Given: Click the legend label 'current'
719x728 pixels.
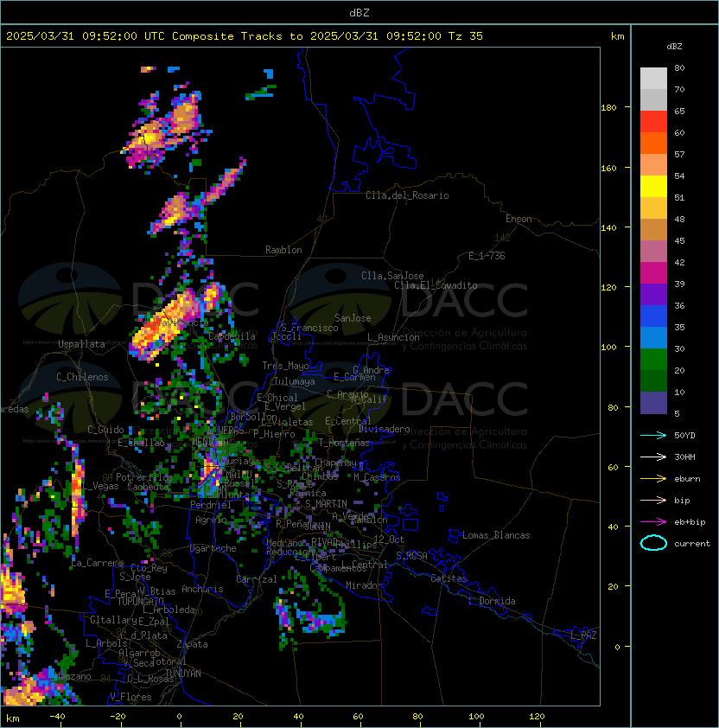Looking at the screenshot, I should (x=692, y=543).
